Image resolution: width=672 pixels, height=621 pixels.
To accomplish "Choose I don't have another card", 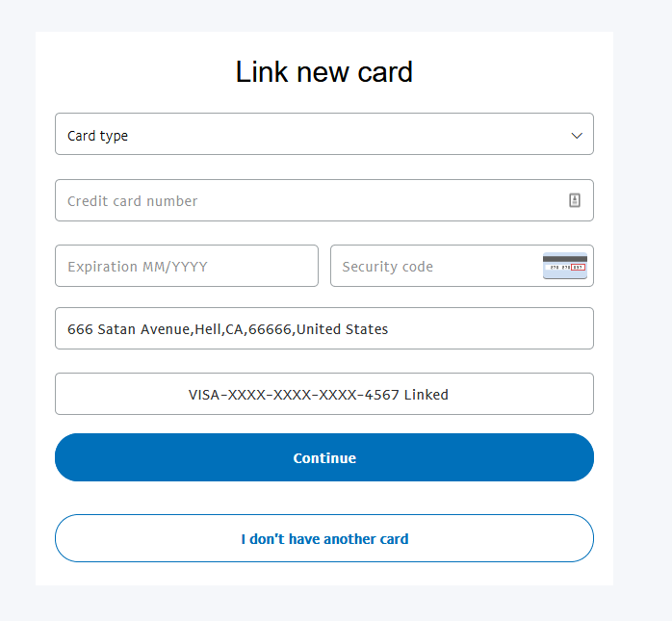I will point(324,538).
